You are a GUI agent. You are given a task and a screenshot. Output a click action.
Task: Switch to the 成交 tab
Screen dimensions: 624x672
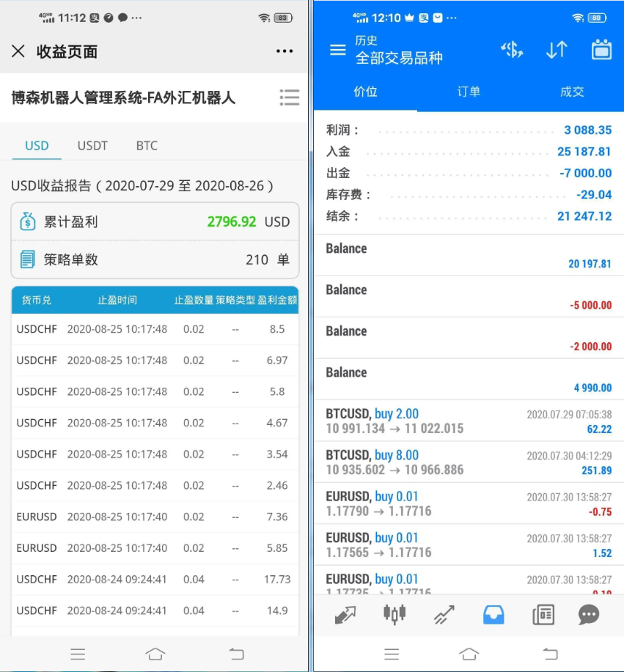coord(572,92)
